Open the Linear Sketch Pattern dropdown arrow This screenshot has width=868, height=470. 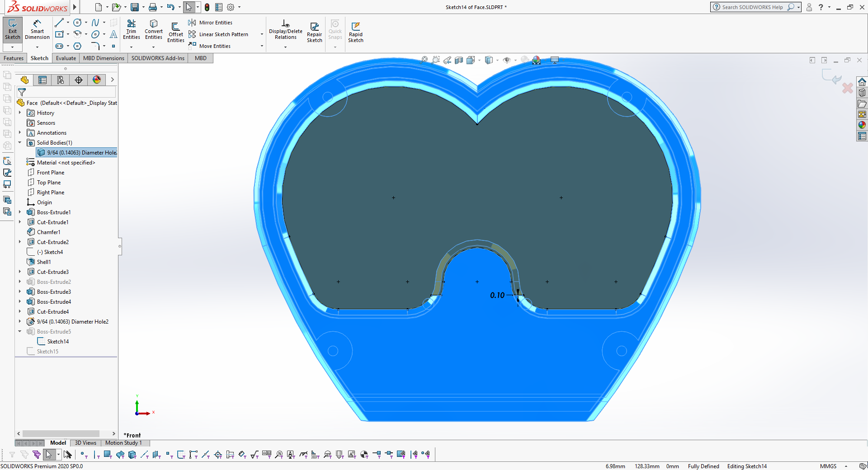[262, 34]
